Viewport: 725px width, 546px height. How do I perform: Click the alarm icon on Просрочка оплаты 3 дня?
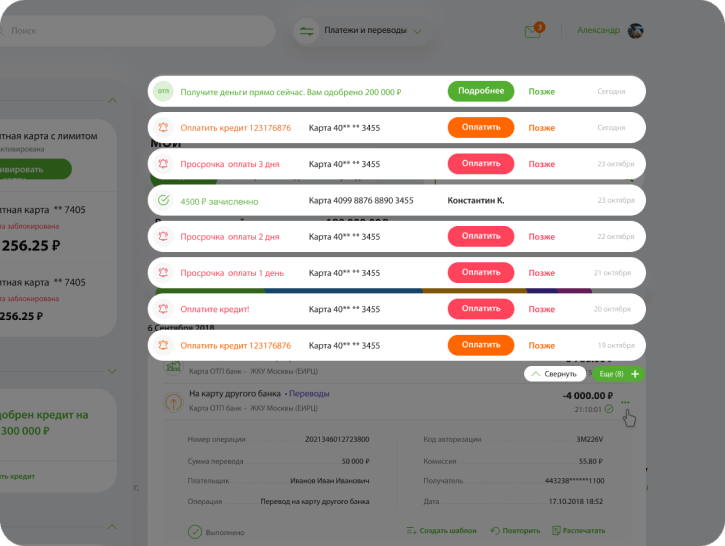pyautogui.click(x=163, y=164)
